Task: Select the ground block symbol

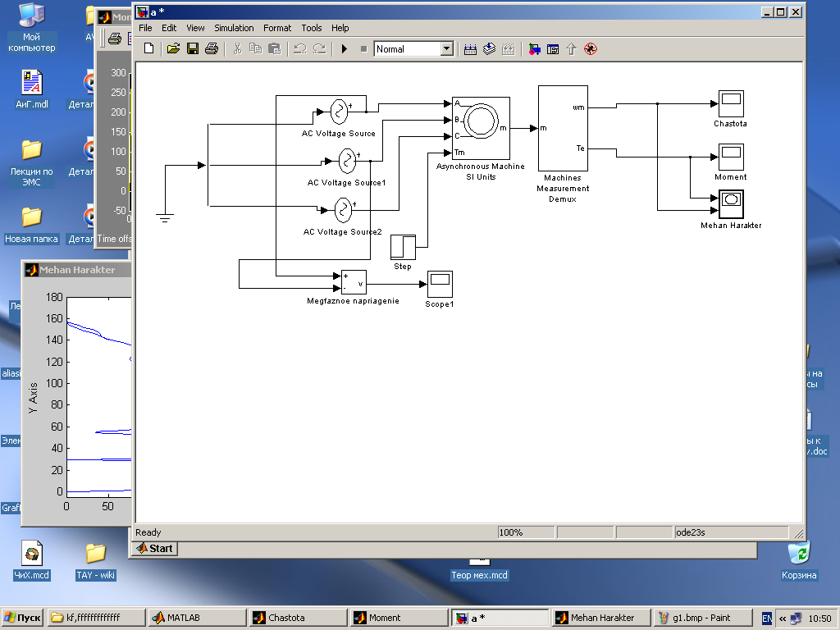Action: [x=165, y=217]
